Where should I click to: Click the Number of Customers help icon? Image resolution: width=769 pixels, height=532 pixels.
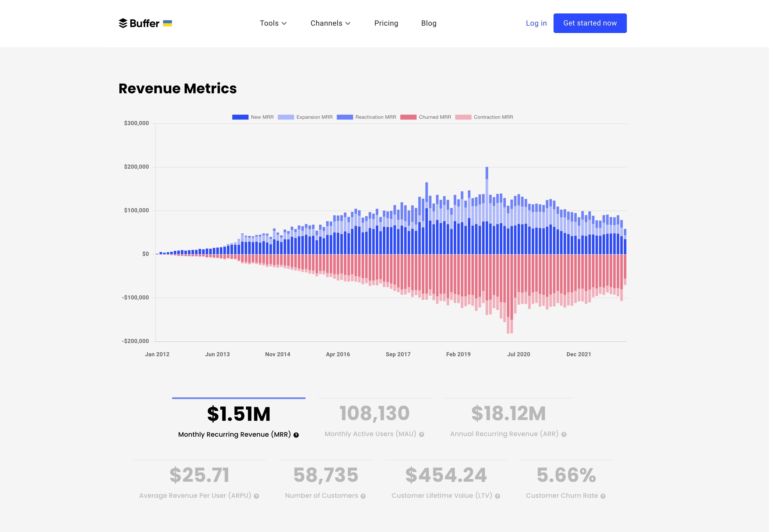coord(363,496)
